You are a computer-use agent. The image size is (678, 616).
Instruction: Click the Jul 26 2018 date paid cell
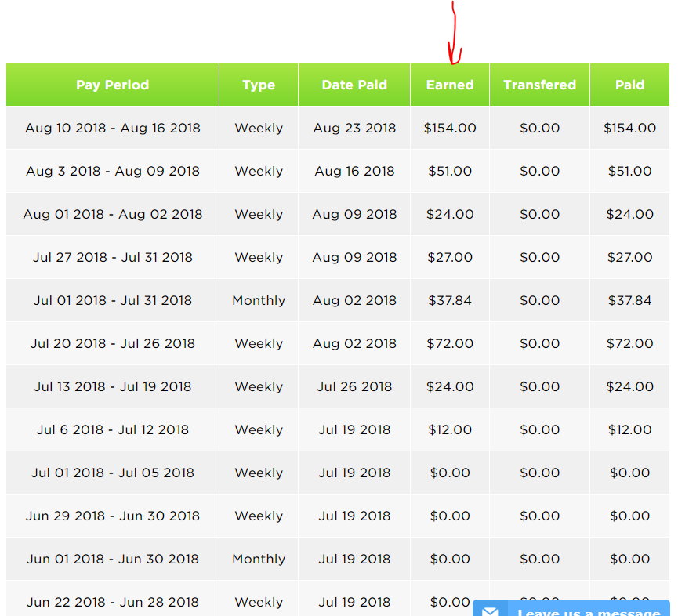354,386
